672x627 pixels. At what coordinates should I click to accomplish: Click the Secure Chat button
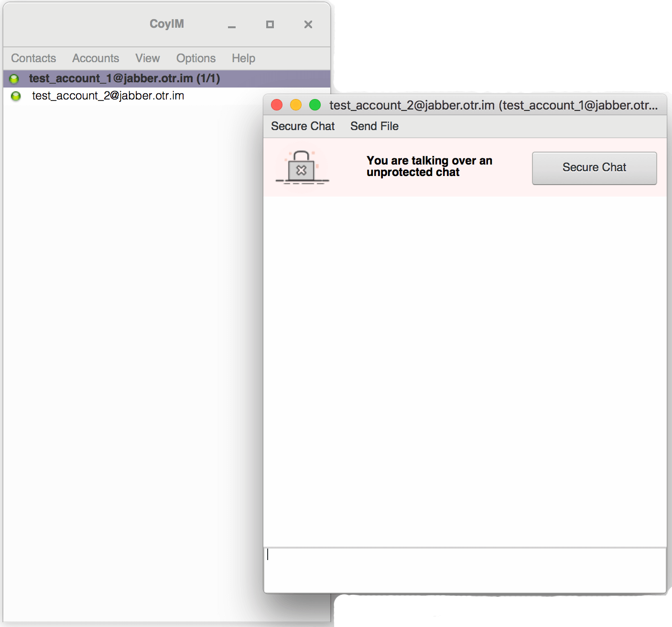tap(594, 168)
